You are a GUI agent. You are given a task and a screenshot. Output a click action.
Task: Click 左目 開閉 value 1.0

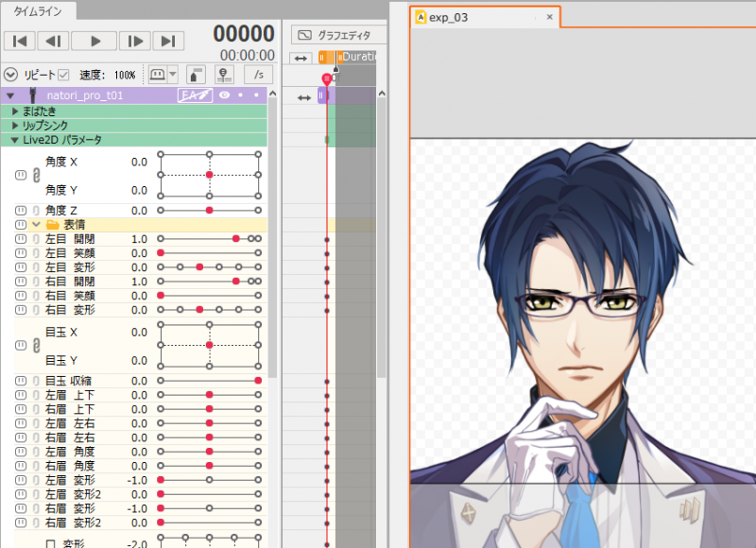tap(139, 239)
